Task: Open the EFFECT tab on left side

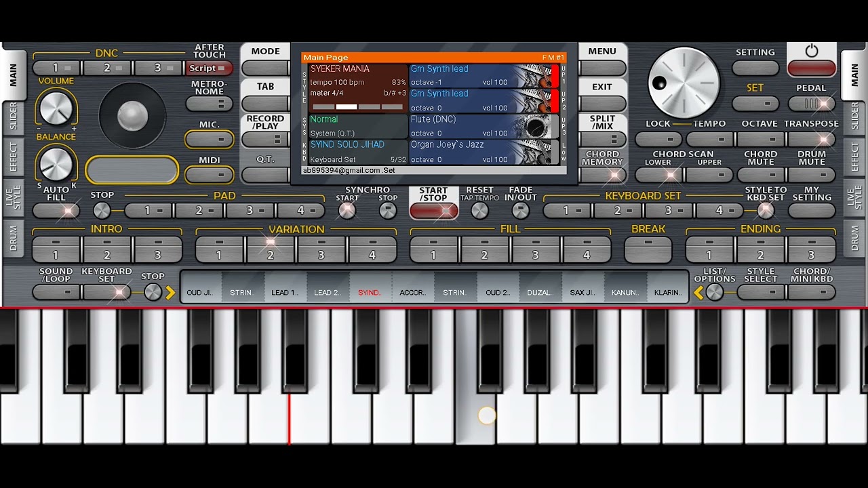Action: coord(13,158)
